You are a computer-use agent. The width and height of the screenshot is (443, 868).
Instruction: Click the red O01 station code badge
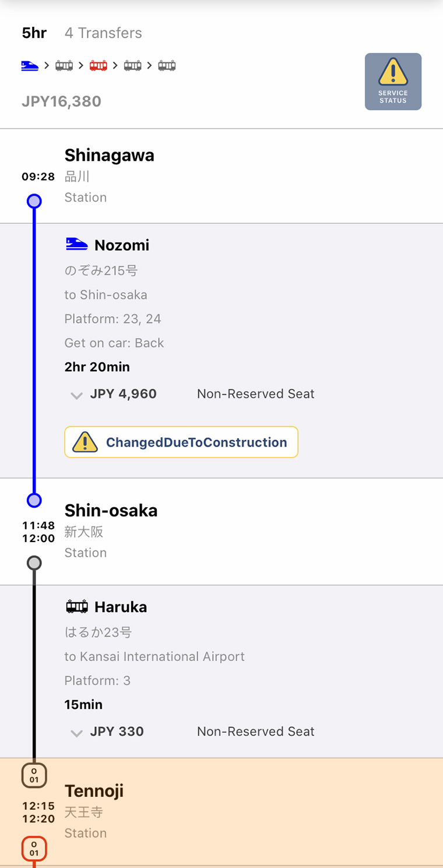click(x=34, y=849)
